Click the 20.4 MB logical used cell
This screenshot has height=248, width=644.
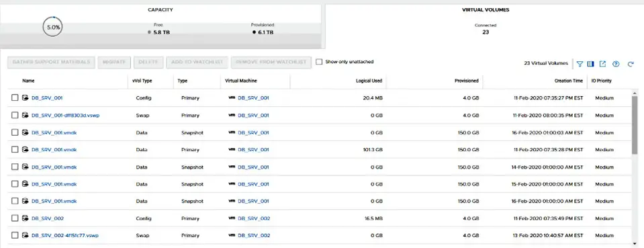pos(372,98)
